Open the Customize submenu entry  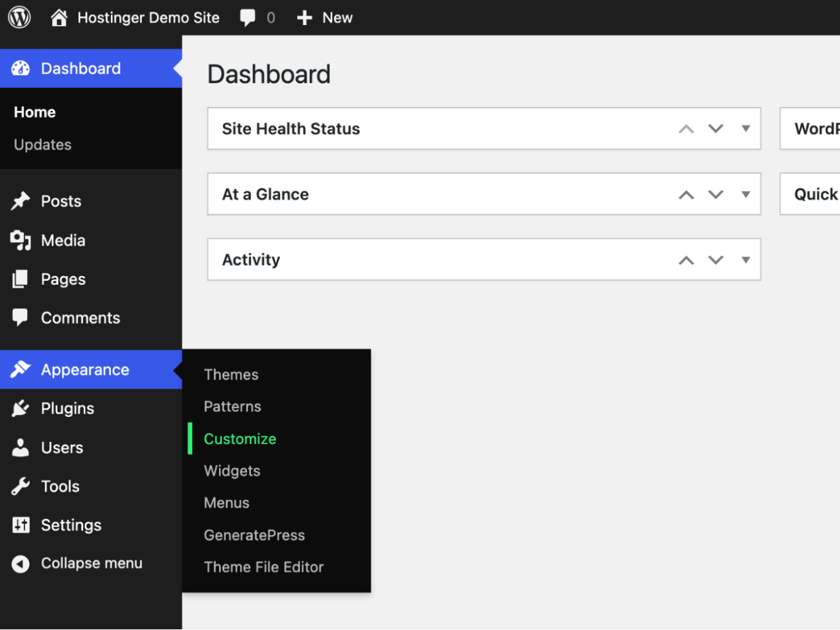tap(239, 438)
